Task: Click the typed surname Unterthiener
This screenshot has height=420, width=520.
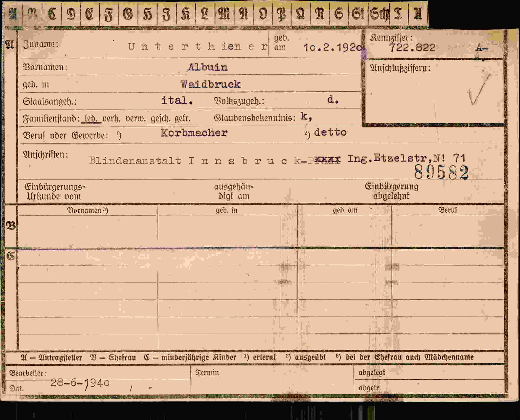Action: pyautogui.click(x=197, y=46)
